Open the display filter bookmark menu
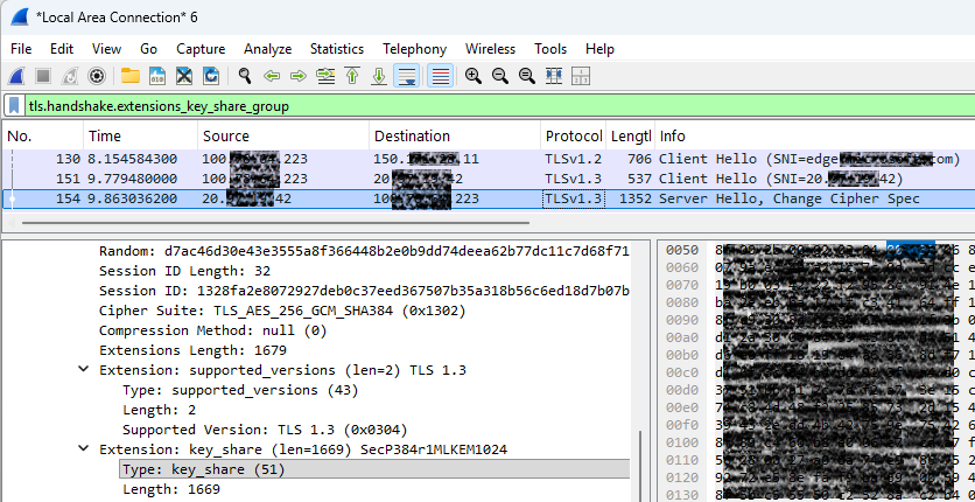 pos(14,106)
